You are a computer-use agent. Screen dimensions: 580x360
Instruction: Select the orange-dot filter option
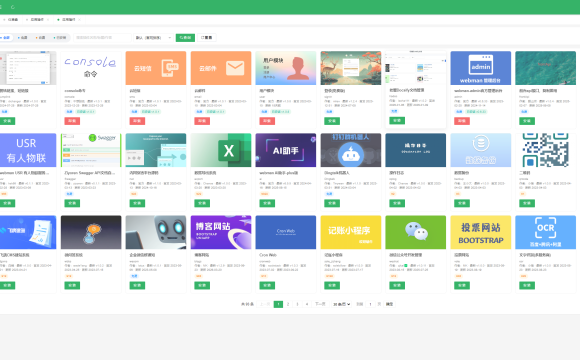[x=41, y=37]
